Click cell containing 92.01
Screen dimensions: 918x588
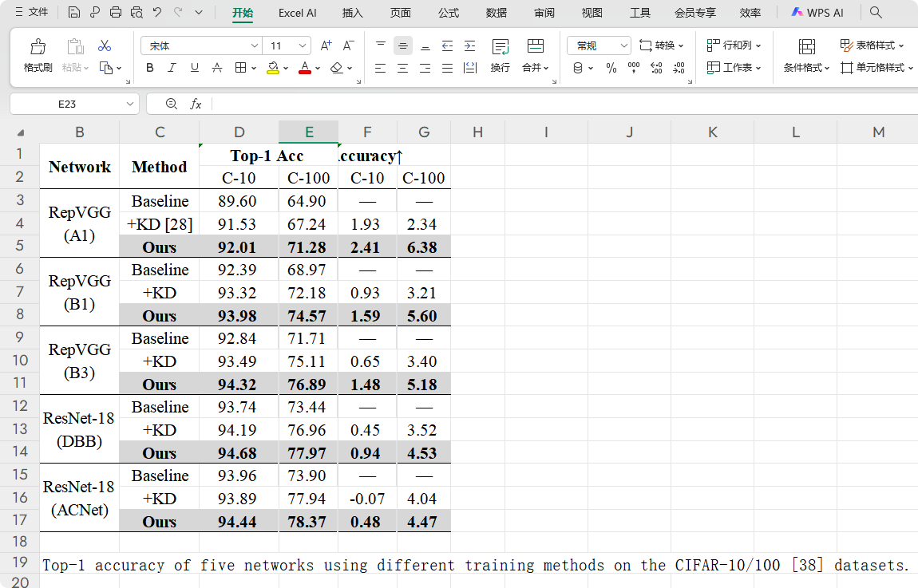pos(237,247)
